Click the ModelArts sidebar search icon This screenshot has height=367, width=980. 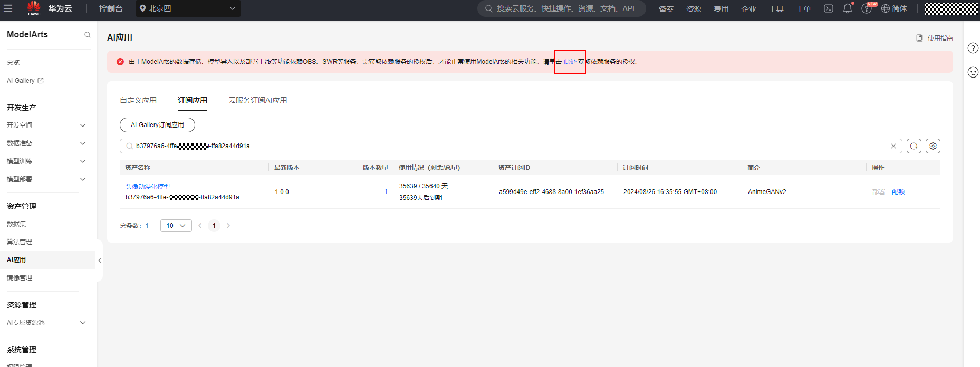[x=88, y=35]
